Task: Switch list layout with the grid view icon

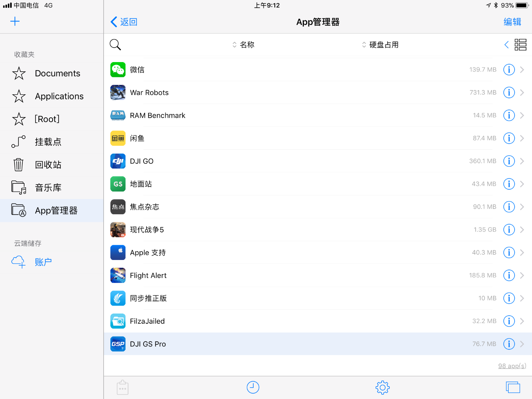Action: click(520, 45)
